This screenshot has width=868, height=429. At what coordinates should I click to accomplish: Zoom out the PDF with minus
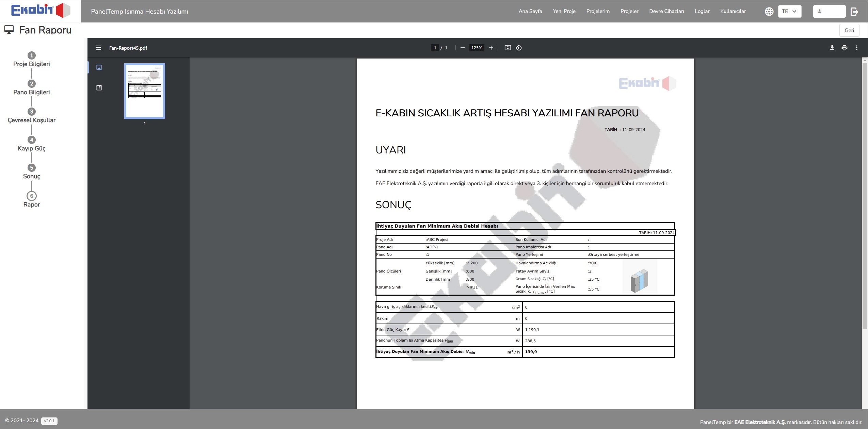pos(462,48)
